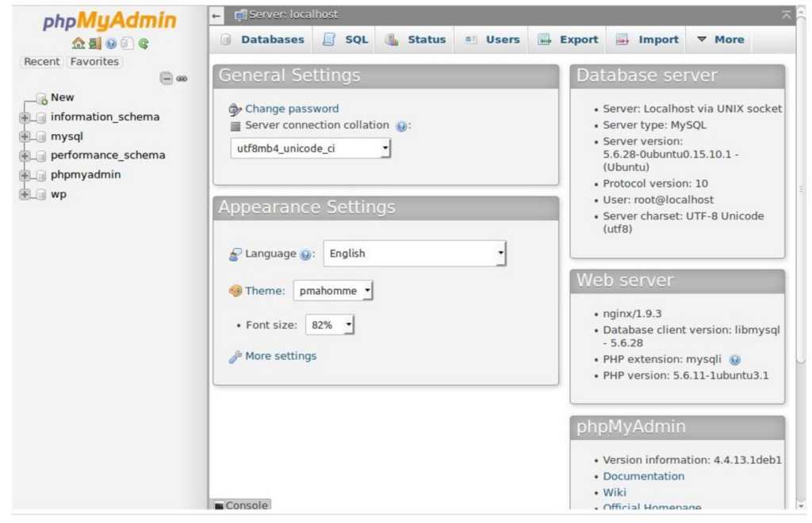Click Server: localhost breadcrumb

(293, 15)
